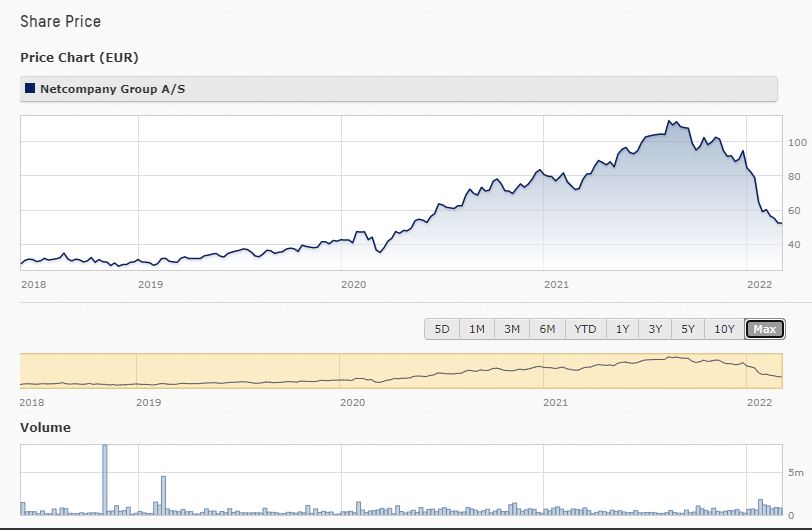Viewport: 812px width, 530px height.
Task: Click the price peak in mid-2021
Action: pos(670,122)
